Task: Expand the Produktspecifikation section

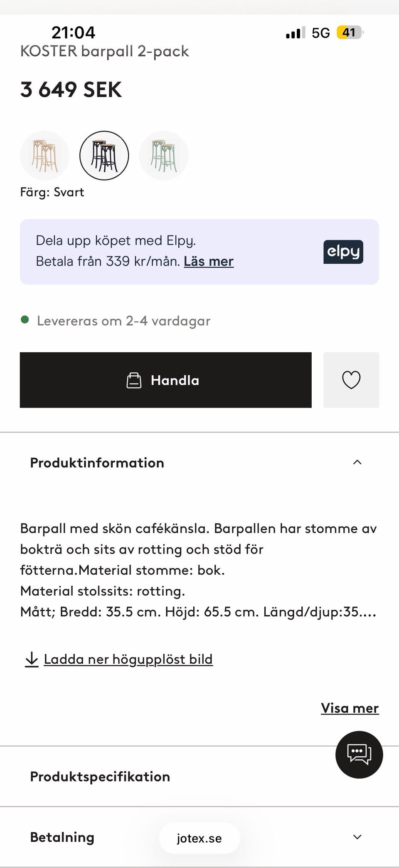Action: click(100, 777)
